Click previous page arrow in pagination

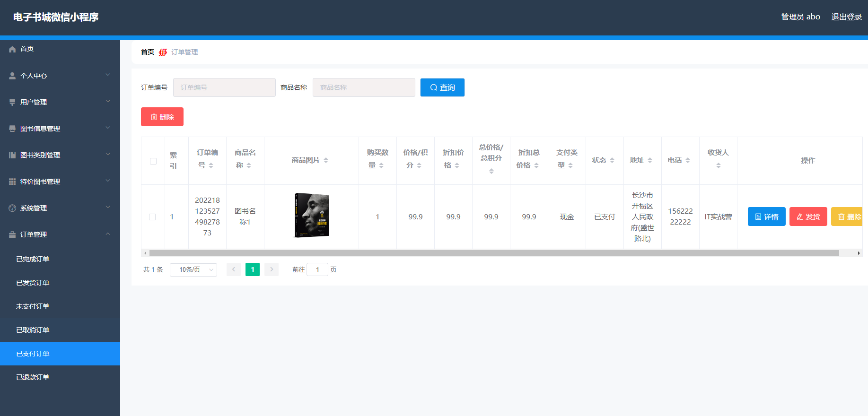pos(234,269)
